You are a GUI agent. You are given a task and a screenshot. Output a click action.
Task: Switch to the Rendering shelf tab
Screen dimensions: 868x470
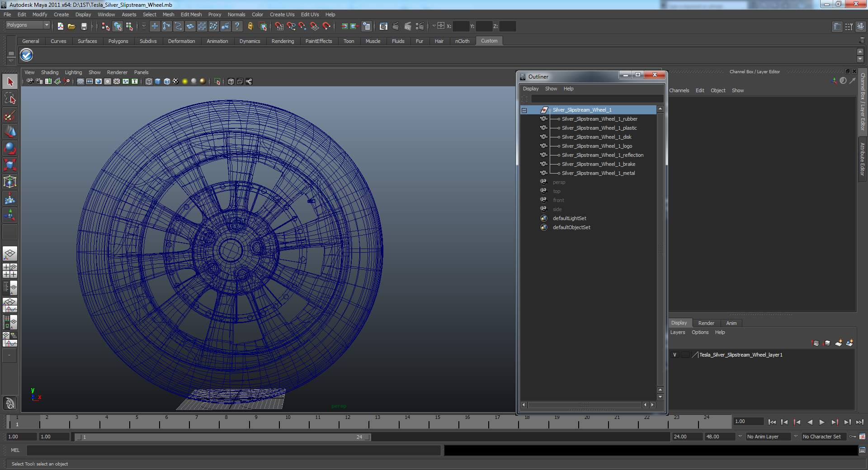click(x=283, y=41)
